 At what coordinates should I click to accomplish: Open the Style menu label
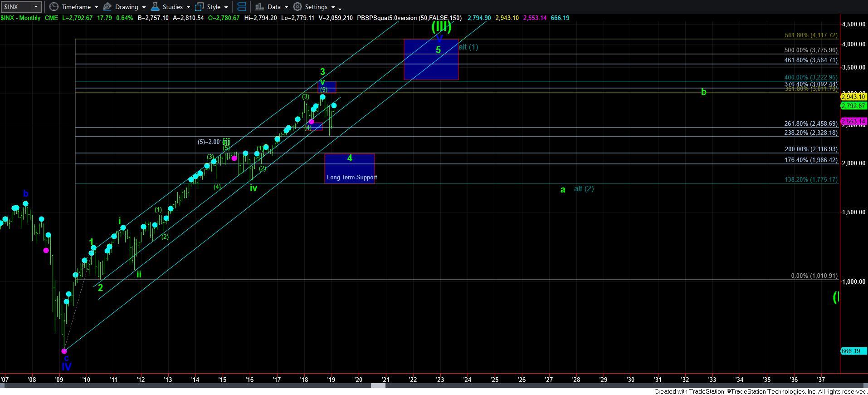coord(213,7)
